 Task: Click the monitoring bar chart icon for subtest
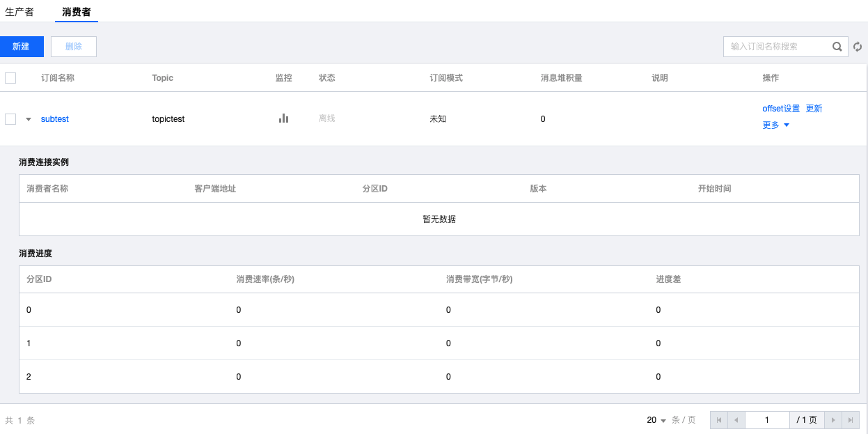click(283, 118)
